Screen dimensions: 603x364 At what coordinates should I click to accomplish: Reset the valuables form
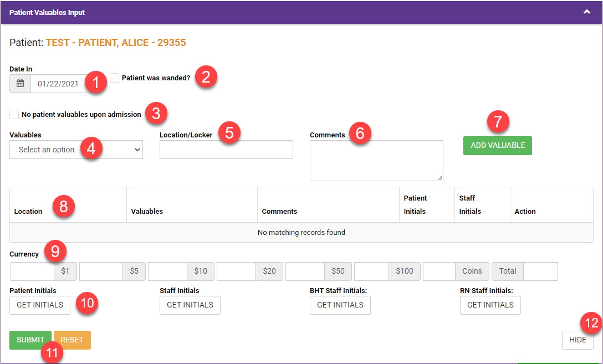pyautogui.click(x=72, y=340)
